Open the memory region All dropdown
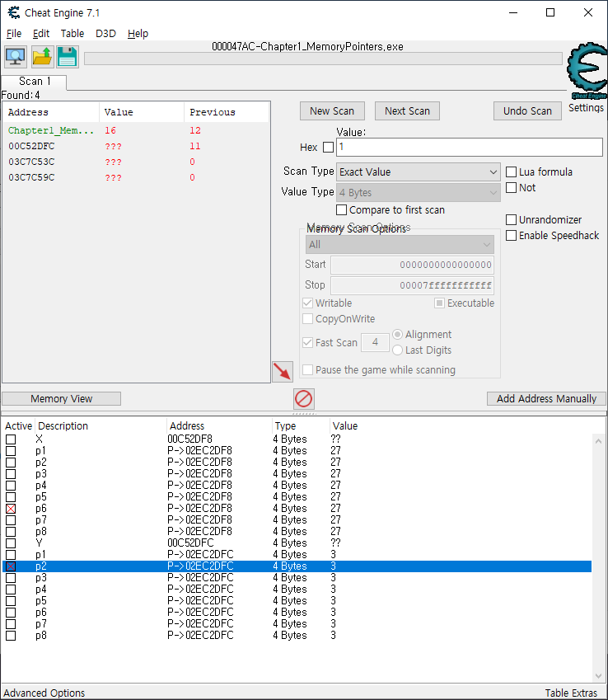The width and height of the screenshot is (608, 700). [x=400, y=245]
